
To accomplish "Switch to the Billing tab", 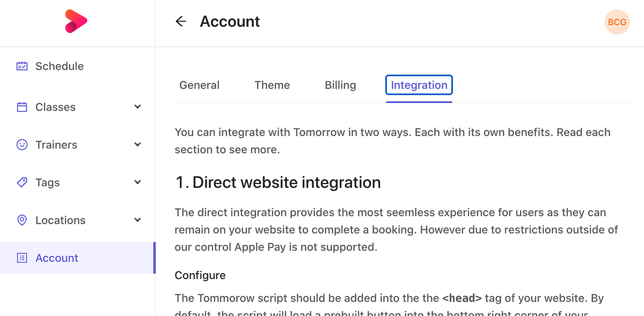I will click(340, 85).
